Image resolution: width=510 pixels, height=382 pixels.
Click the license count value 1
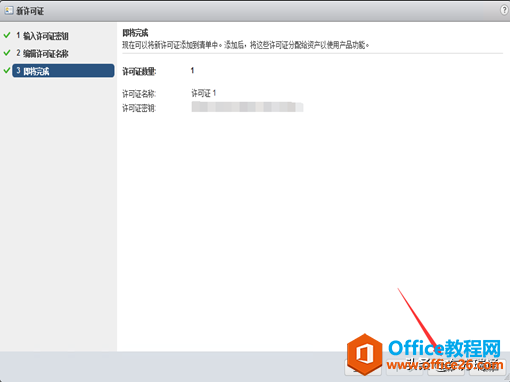pos(192,71)
